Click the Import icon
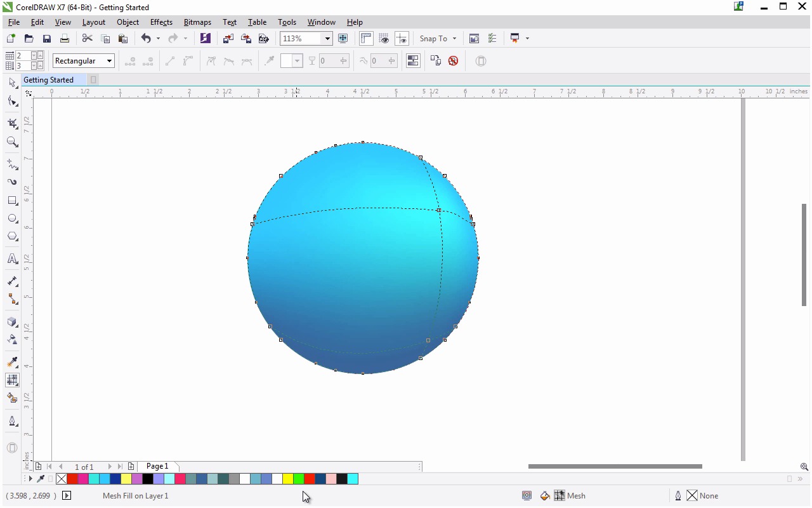The width and height of the screenshot is (812, 508). pos(228,39)
